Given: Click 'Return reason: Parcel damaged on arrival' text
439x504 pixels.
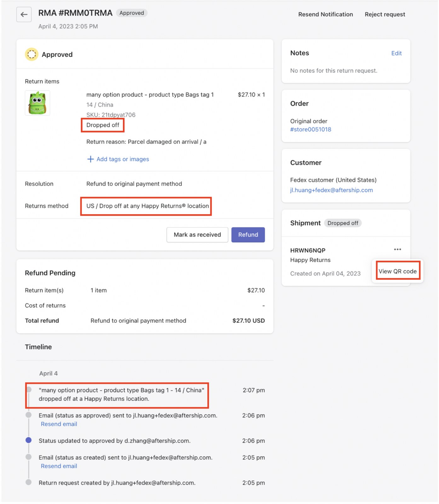Looking at the screenshot, I should coord(147,142).
